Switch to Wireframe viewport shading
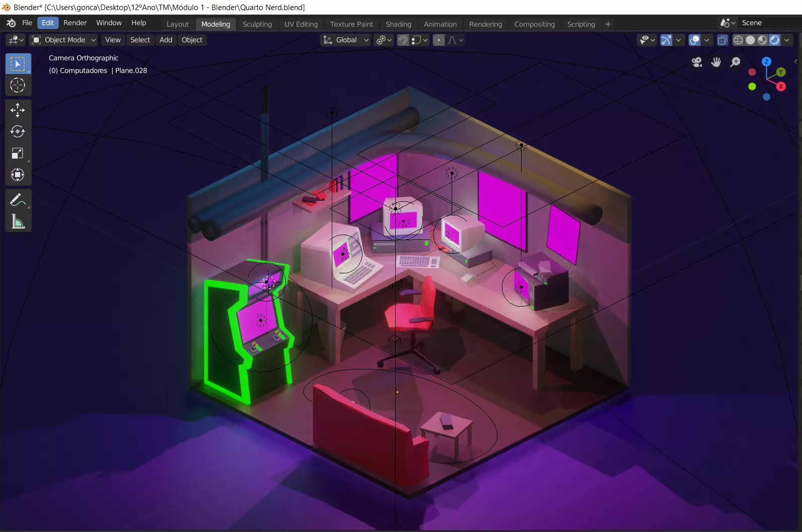802x532 pixels. [x=738, y=40]
